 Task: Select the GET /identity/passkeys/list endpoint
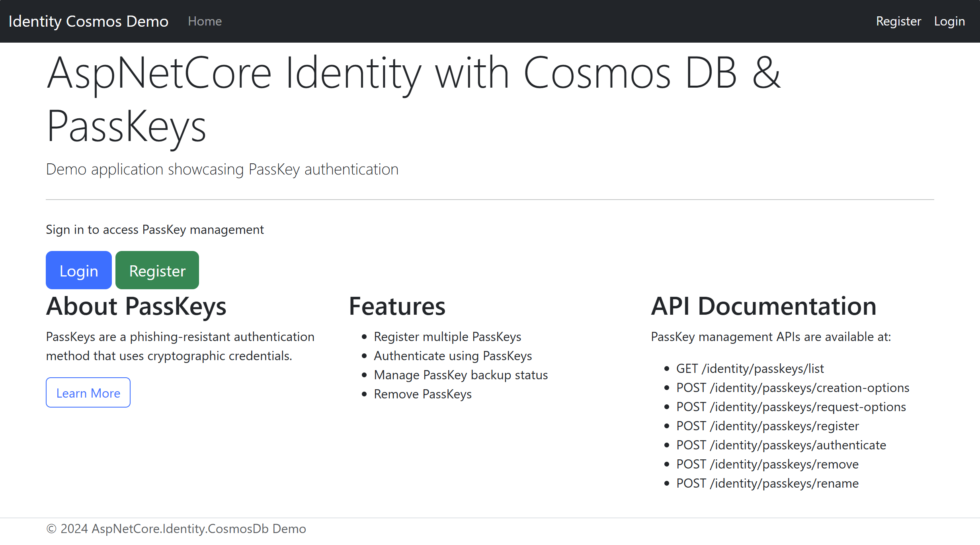pos(750,369)
